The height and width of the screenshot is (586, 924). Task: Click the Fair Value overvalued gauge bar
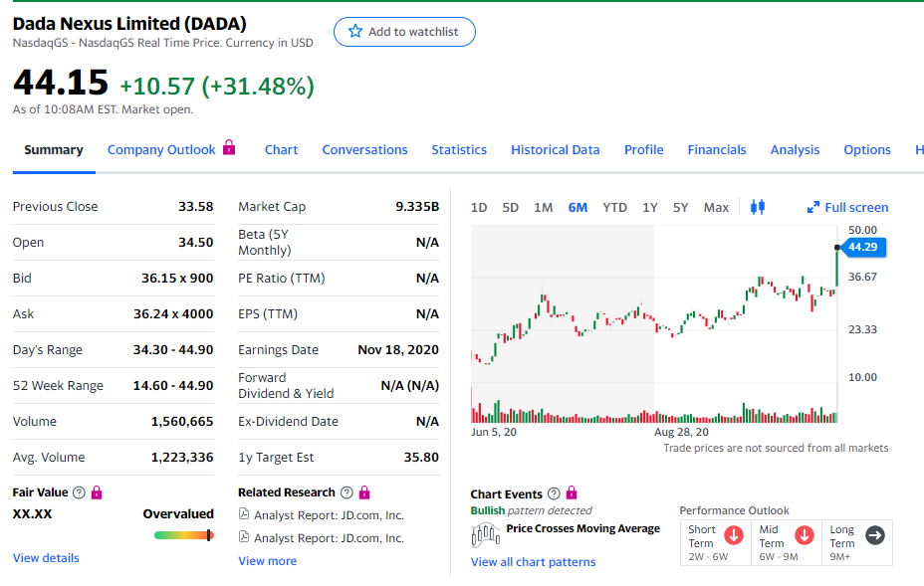[x=183, y=535]
